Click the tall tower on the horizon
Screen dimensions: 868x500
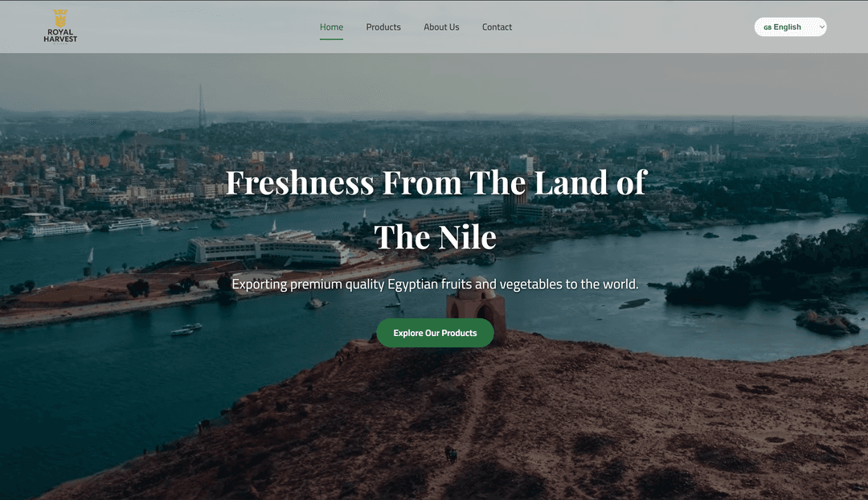(202, 106)
